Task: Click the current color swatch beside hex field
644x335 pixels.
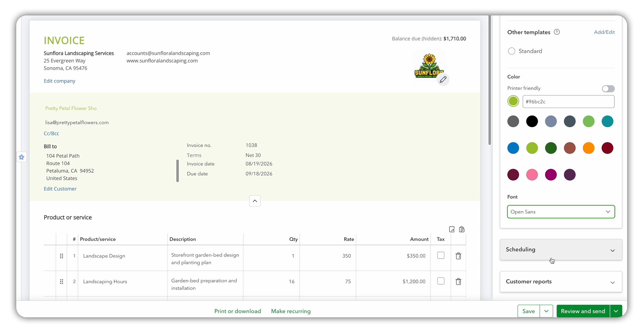Action: click(x=513, y=101)
